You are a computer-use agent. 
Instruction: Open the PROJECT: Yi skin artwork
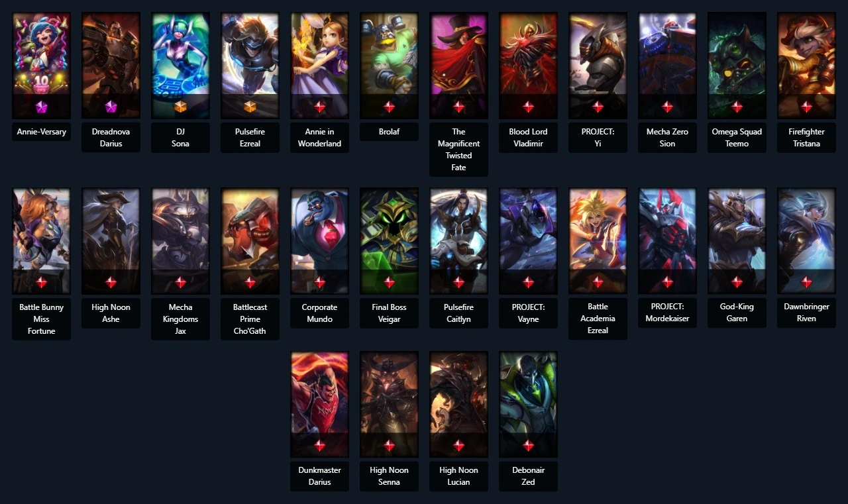pos(598,66)
